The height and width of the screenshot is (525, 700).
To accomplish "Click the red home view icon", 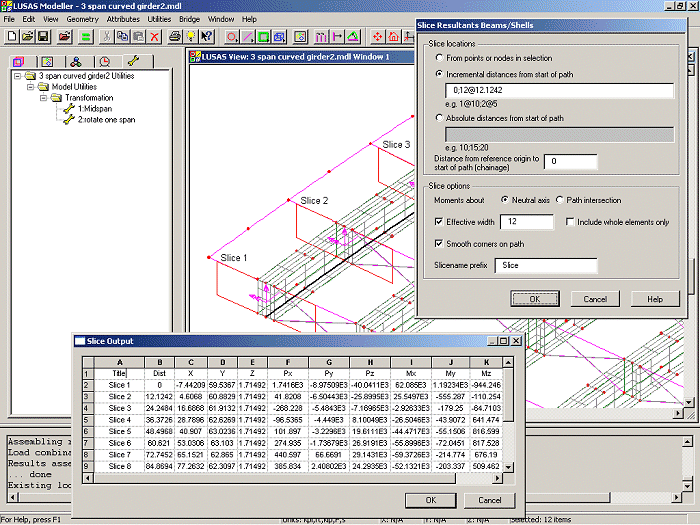I will [x=393, y=37].
